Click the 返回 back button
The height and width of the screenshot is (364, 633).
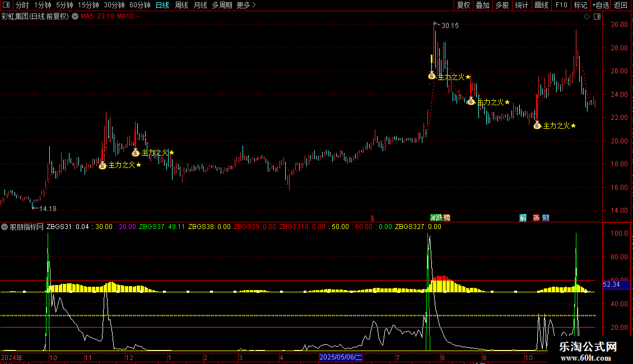(x=621, y=5)
